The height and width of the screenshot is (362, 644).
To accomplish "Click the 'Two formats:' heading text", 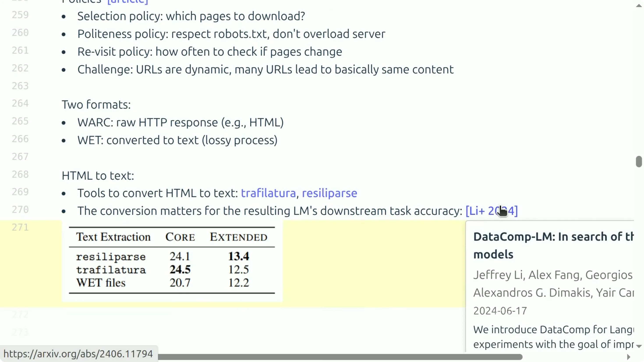I will coord(96,105).
